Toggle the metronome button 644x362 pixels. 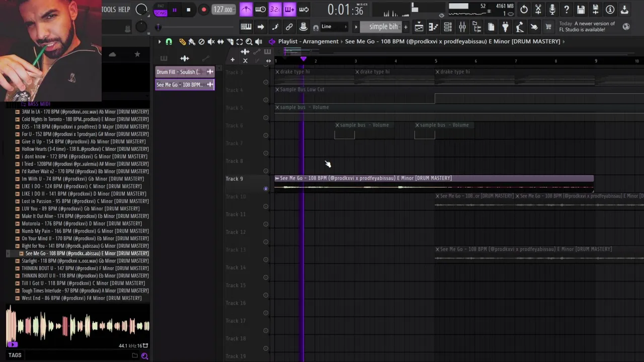pos(246,10)
